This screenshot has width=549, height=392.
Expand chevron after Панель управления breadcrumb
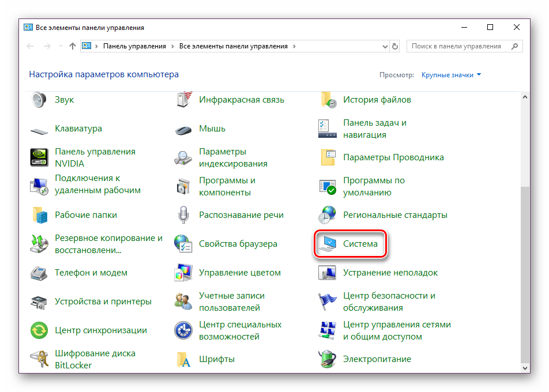point(172,46)
